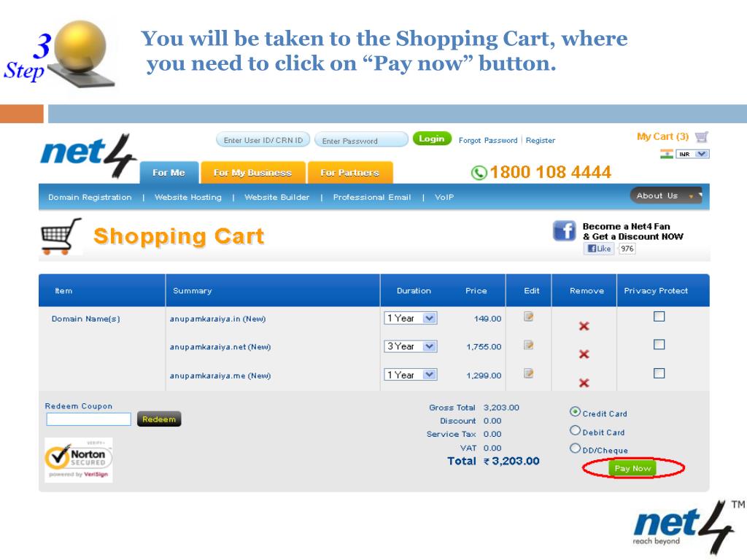This screenshot has width=747, height=560.
Task: Click the Facebook icon in fan promo
Action: (x=564, y=231)
